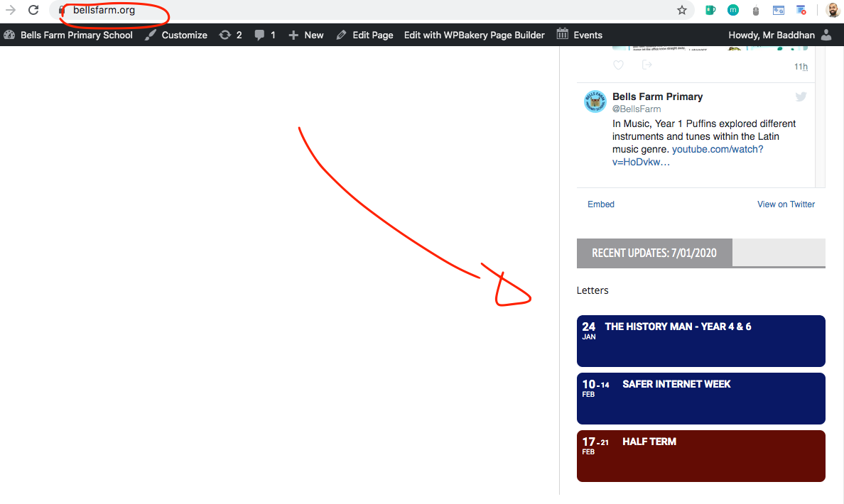844x504 pixels.
Task: Share the tweet using the share icon
Action: click(646, 65)
